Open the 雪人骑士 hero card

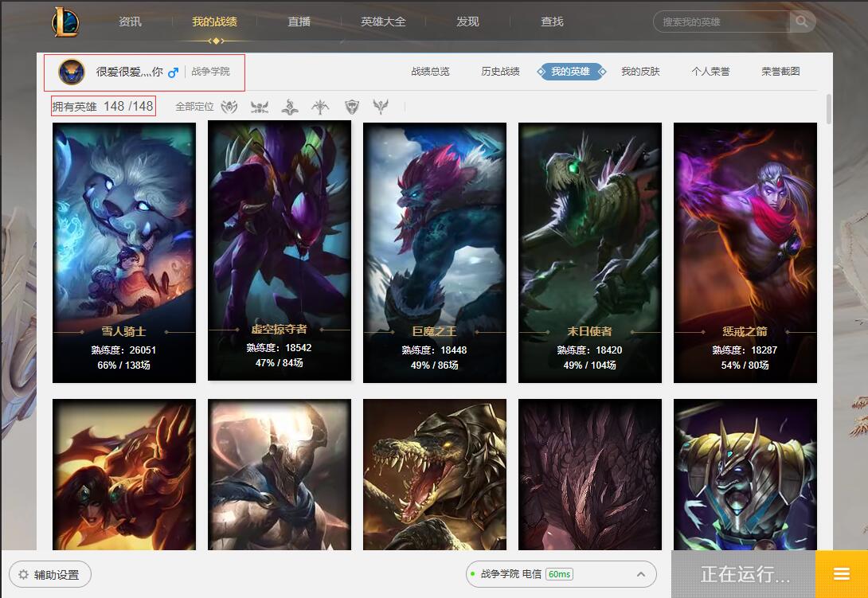124,252
